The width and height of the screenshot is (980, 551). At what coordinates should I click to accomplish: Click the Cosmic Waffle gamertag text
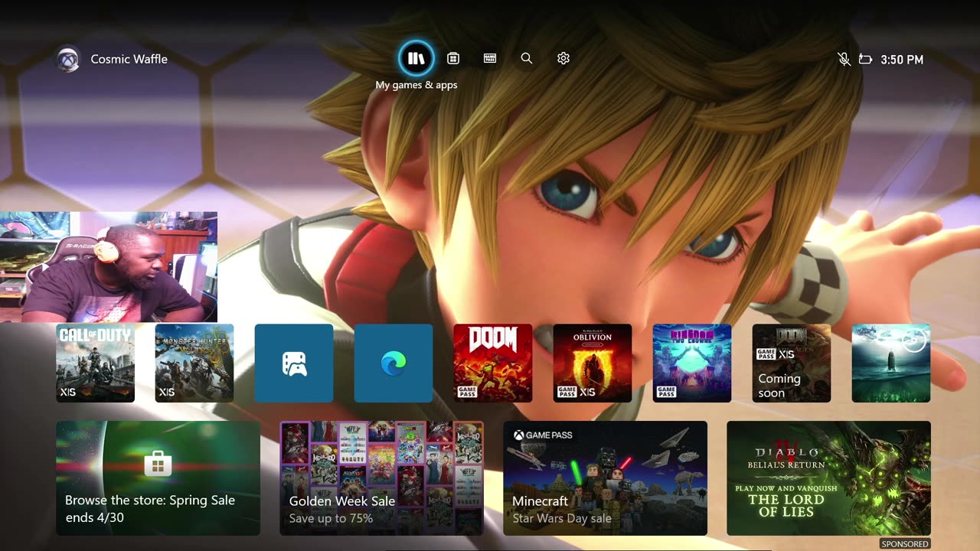129,59
